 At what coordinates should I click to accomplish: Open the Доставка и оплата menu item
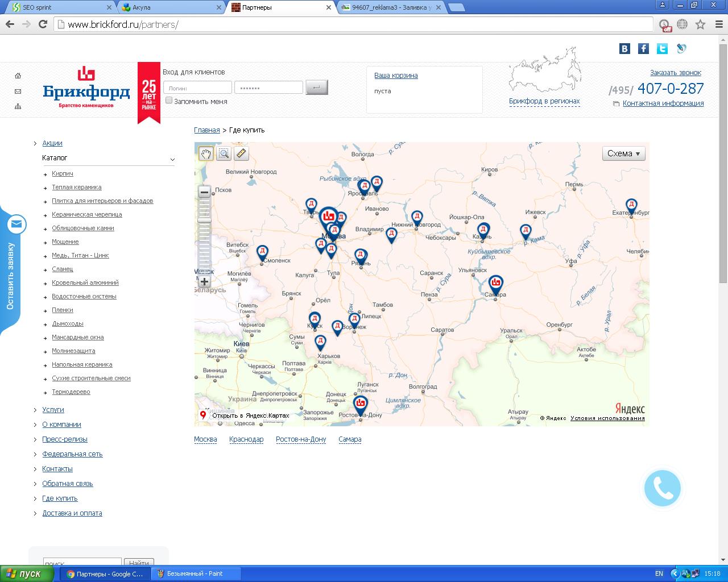72,513
